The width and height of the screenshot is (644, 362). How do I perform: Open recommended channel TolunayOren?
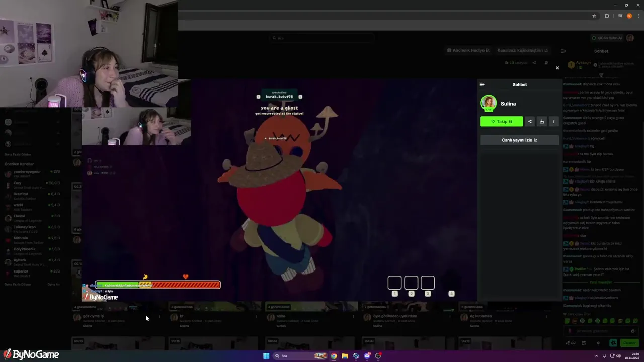tap(32, 229)
